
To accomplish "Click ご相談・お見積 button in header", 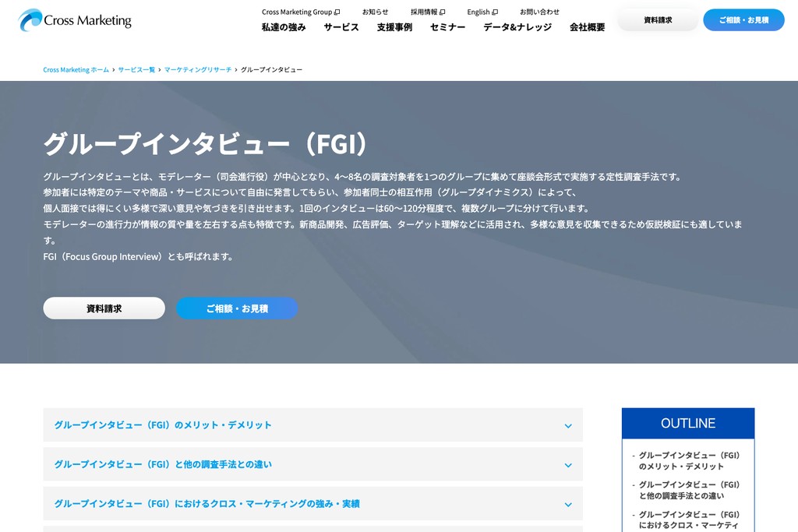I will (743, 19).
